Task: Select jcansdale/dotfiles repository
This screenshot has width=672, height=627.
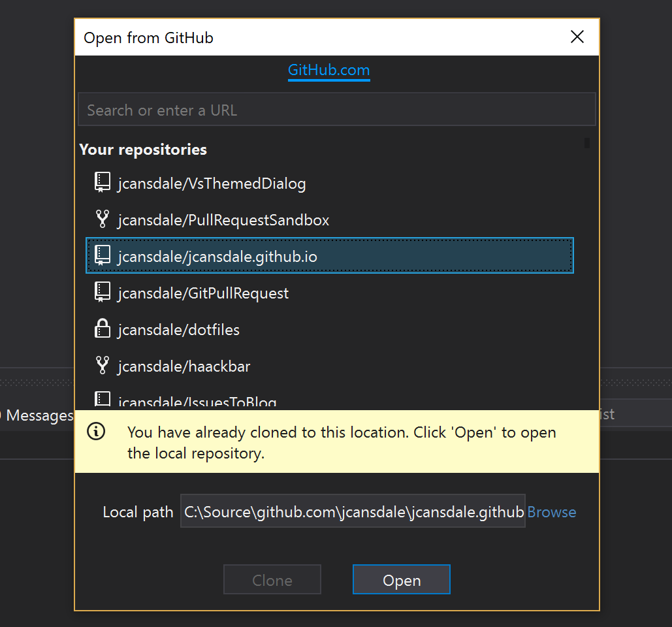Action: click(x=330, y=329)
